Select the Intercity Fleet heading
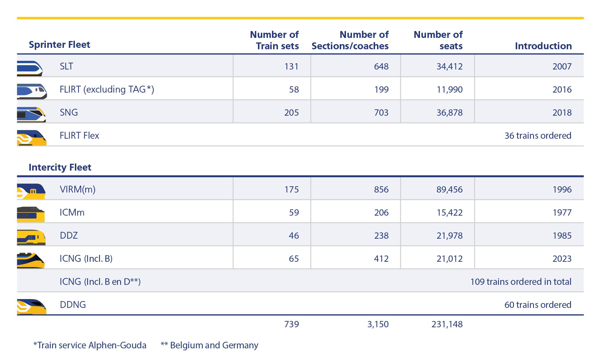The height and width of the screenshot is (364, 598). [x=60, y=167]
